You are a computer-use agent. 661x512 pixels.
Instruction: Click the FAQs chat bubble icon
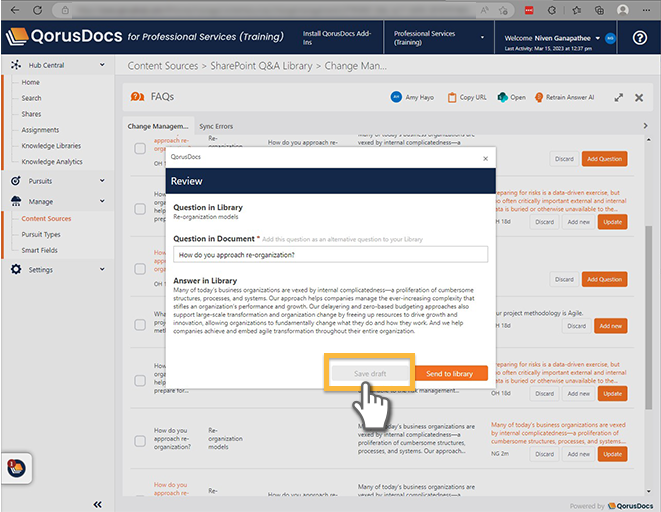click(x=137, y=97)
